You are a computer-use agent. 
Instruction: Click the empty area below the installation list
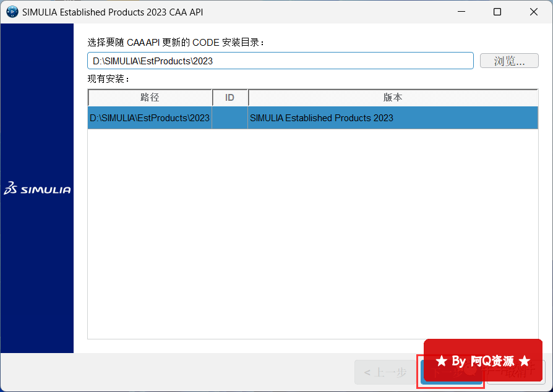[312, 235]
